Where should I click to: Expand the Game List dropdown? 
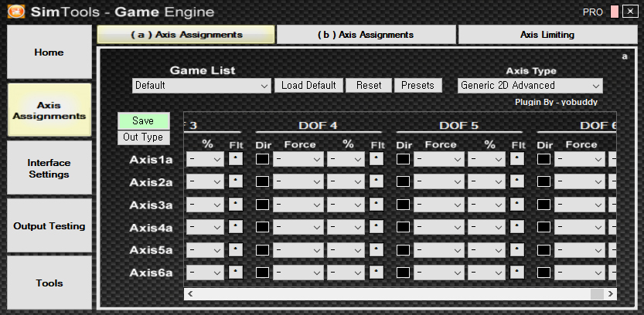click(x=201, y=86)
